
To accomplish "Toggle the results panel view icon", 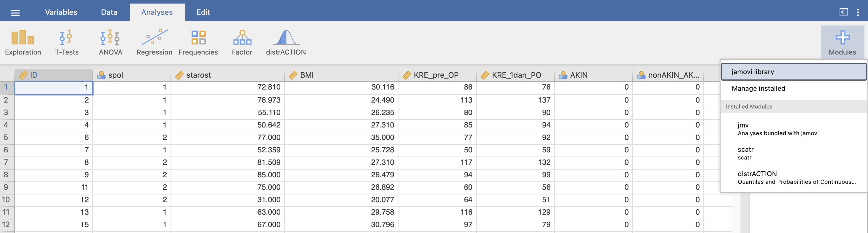I will (x=843, y=12).
